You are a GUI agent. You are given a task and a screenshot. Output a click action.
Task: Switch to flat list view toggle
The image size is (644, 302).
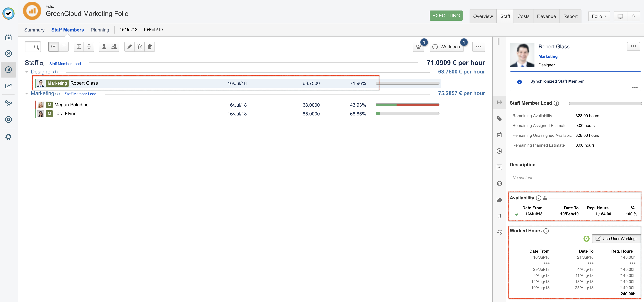(x=53, y=47)
